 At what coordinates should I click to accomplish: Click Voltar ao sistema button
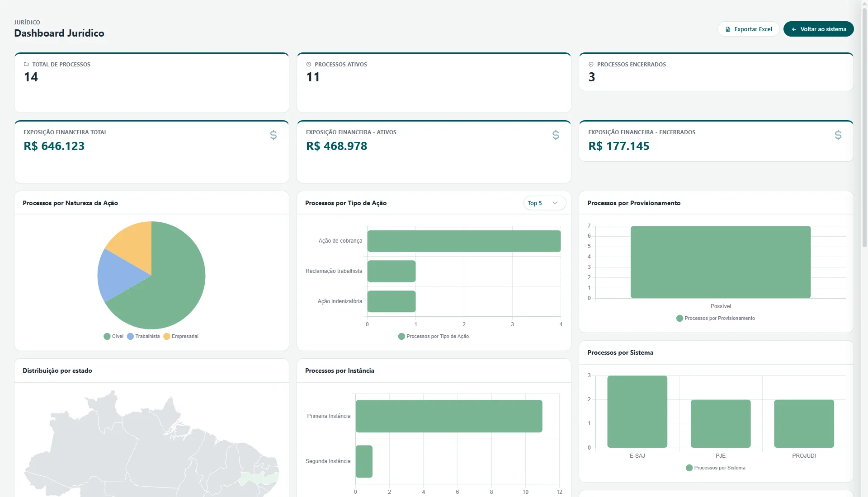tap(818, 29)
